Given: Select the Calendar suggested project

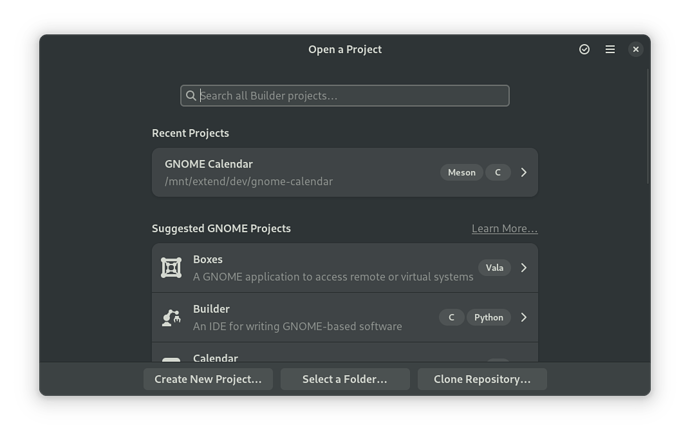Looking at the screenshot, I should click(x=345, y=353).
